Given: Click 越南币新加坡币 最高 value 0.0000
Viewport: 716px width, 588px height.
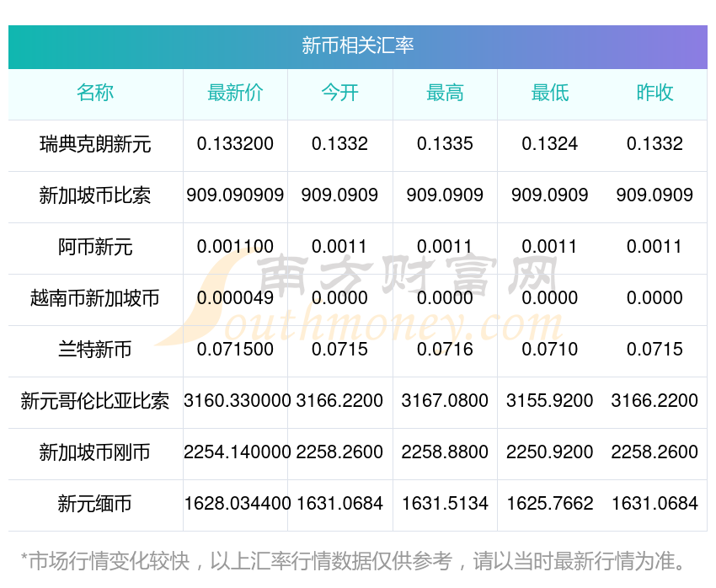Looking at the screenshot, I should click(445, 298).
